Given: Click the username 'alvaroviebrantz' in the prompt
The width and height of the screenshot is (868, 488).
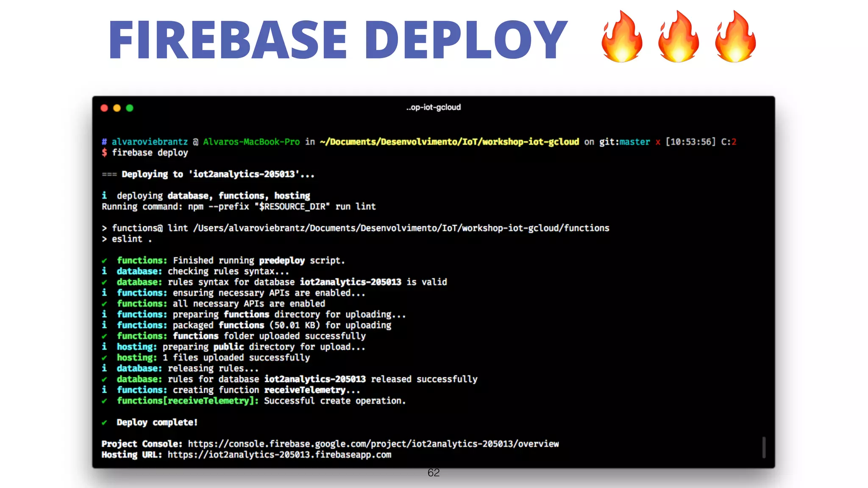Looking at the screenshot, I should click(150, 142).
